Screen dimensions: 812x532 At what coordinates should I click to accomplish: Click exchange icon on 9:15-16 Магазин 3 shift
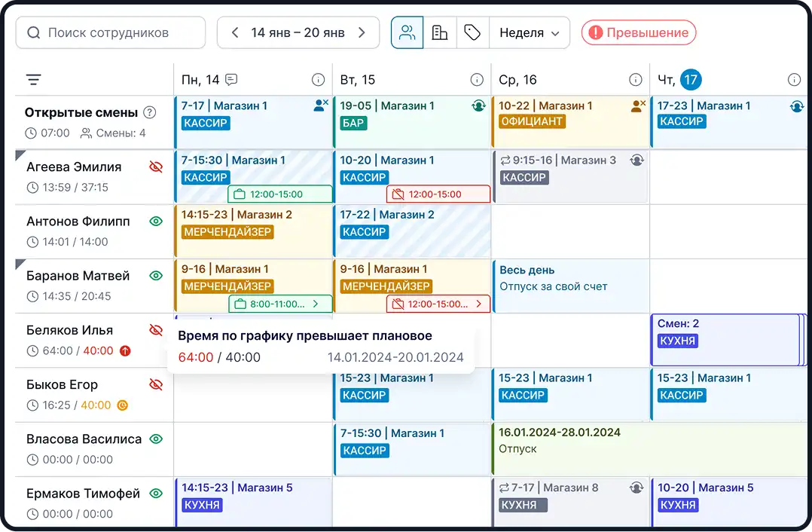pos(637,160)
